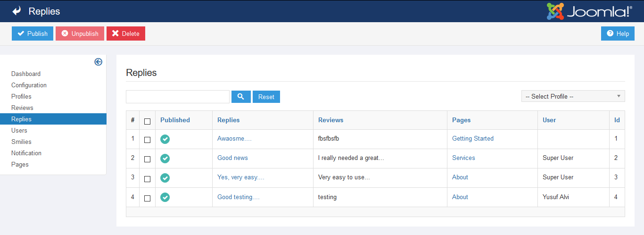Toggle published status icon for Good news reply
The height and width of the screenshot is (235, 644).
[165, 159]
